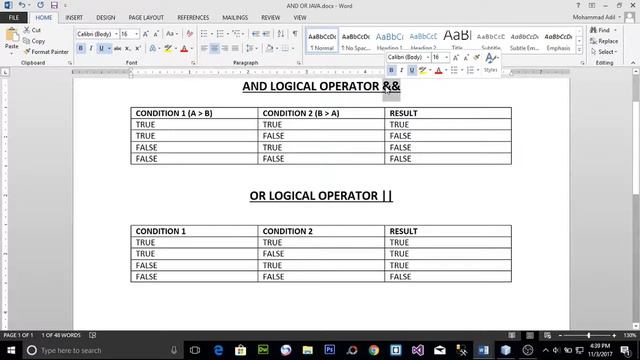The image size is (640, 360).
Task: Switch to the DESIGN tab
Action: (x=106, y=18)
